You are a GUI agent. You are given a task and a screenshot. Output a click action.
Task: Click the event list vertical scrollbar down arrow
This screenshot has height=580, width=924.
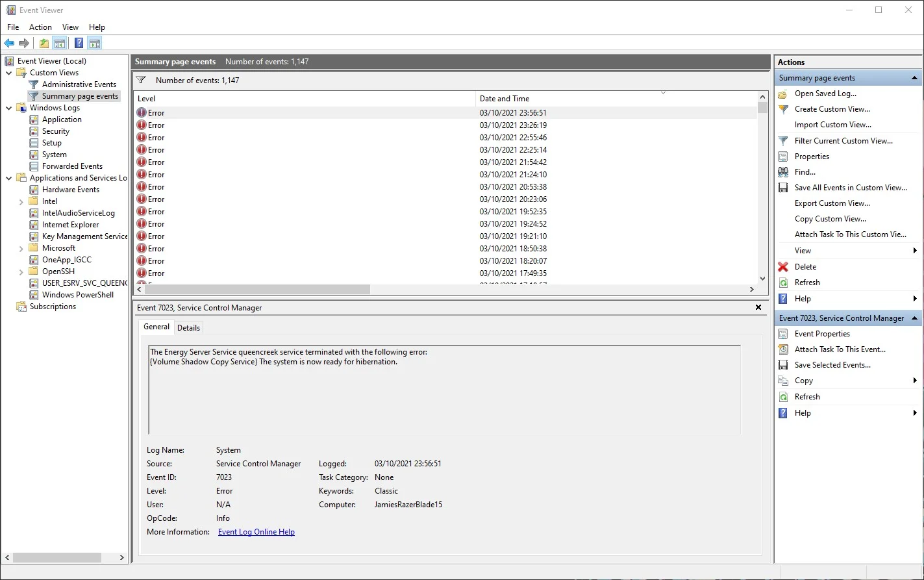(762, 279)
